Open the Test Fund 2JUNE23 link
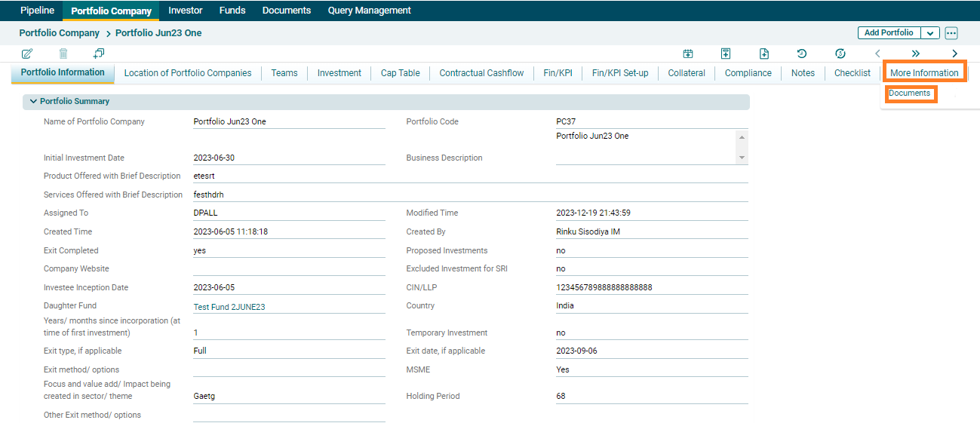This screenshot has width=980, height=423. 229,307
